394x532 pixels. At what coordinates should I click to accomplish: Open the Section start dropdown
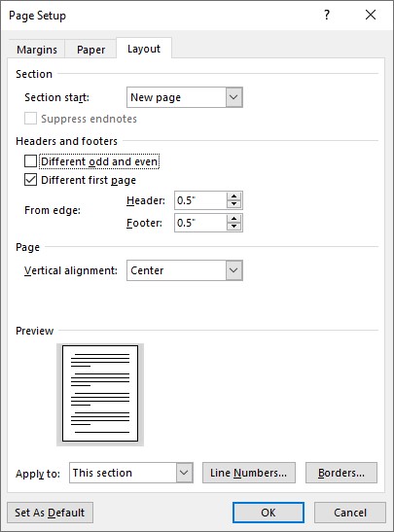point(185,97)
